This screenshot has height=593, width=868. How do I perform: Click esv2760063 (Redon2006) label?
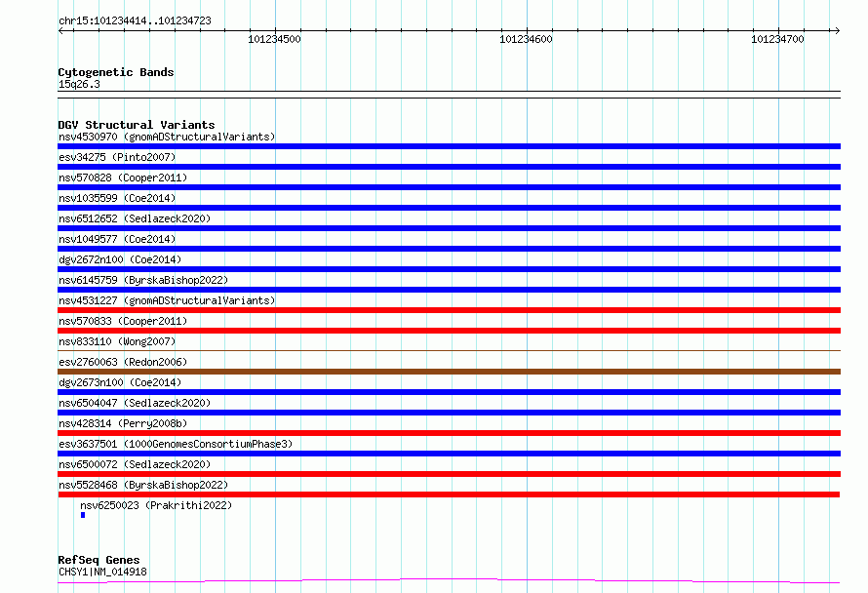point(123,362)
